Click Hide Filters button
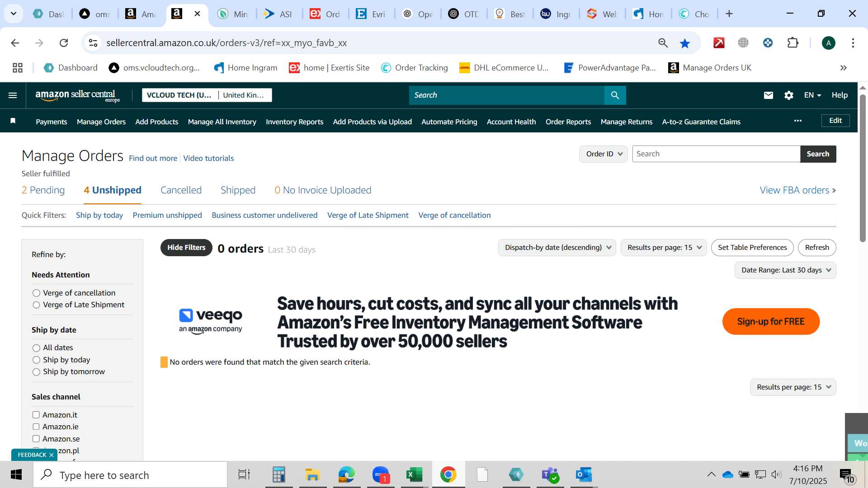The height and width of the screenshot is (488, 868). click(186, 248)
